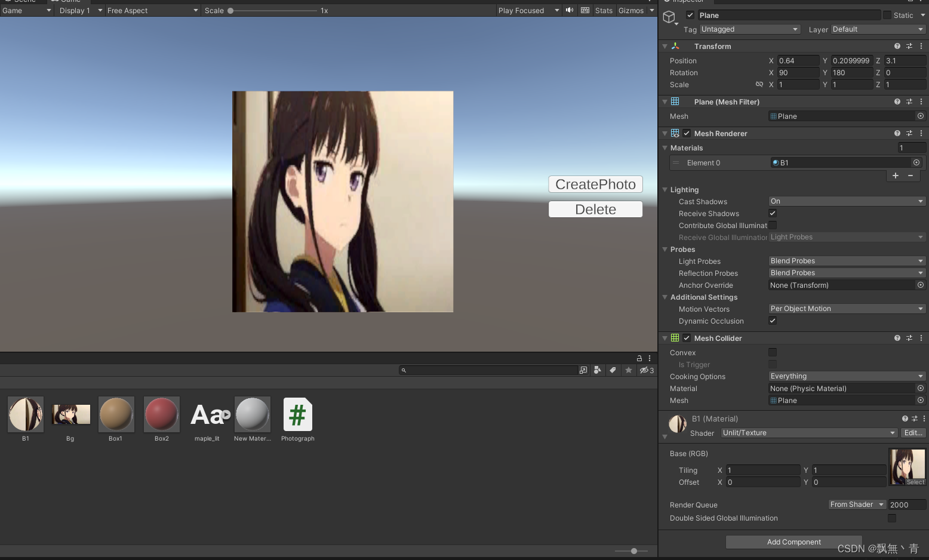Enable Contribute Global Illumination checkbox
929x560 pixels.
point(773,225)
